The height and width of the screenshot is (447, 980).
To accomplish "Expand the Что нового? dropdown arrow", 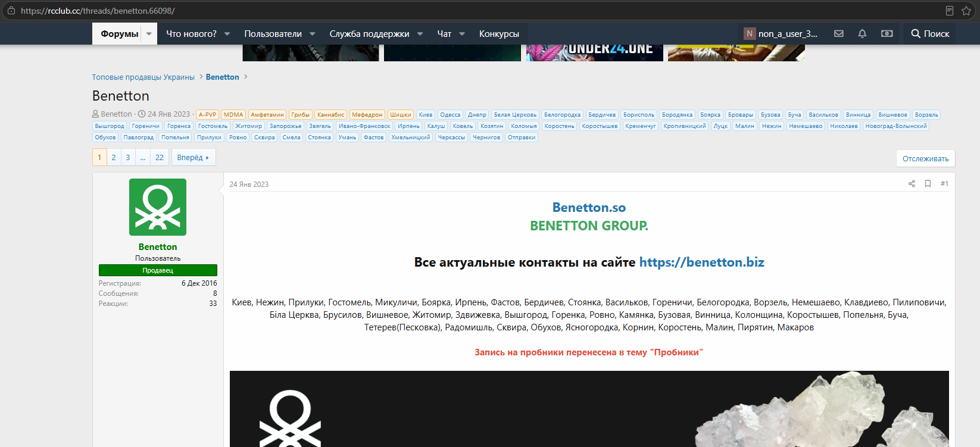I will [227, 34].
